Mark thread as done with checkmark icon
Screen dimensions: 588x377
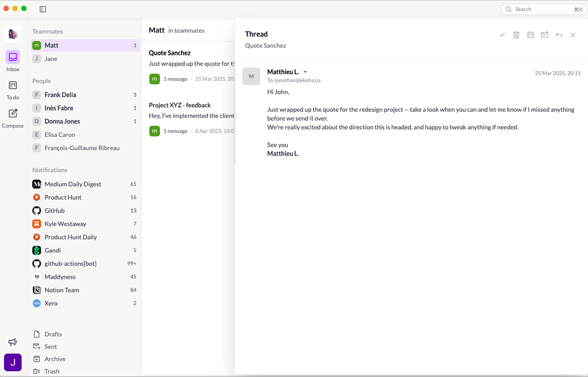click(502, 35)
